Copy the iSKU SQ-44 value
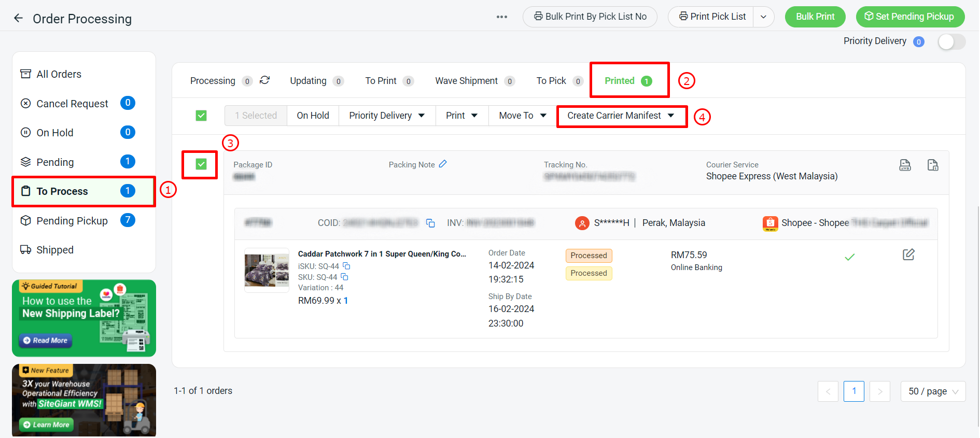Screen dimensions: 980x438 pos(346,266)
